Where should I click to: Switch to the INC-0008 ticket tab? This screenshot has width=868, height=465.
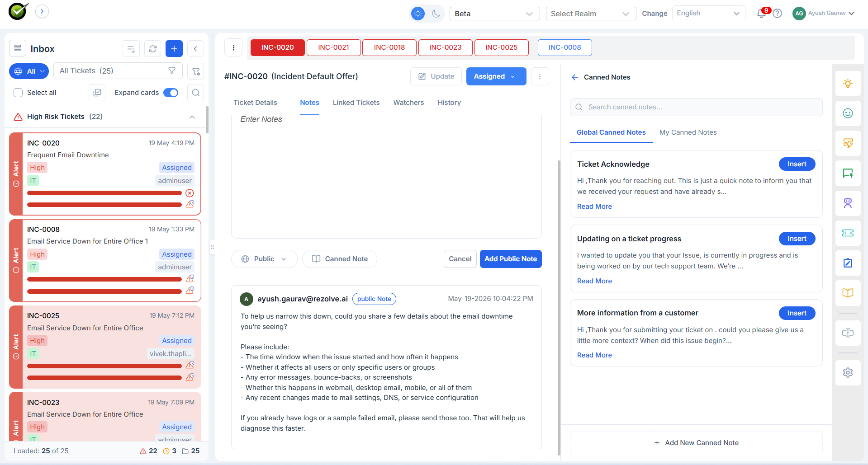564,47
